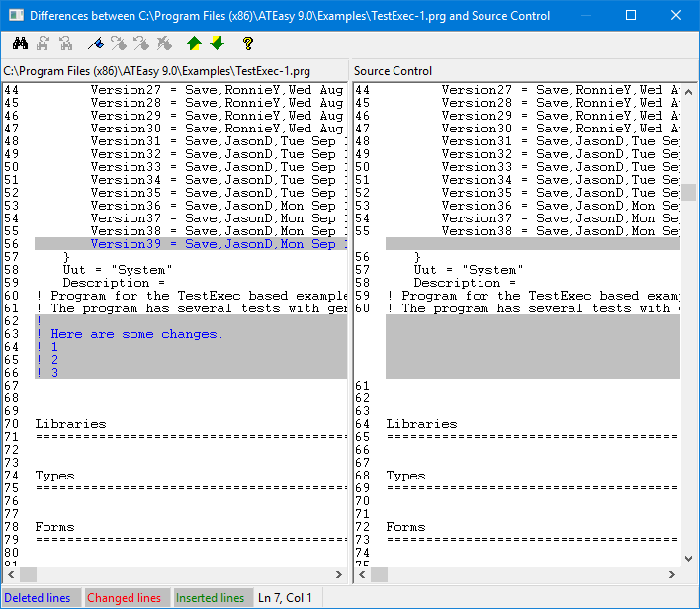Click the Libraries heading in left pane
Screen dimensions: 700x609
[70, 424]
